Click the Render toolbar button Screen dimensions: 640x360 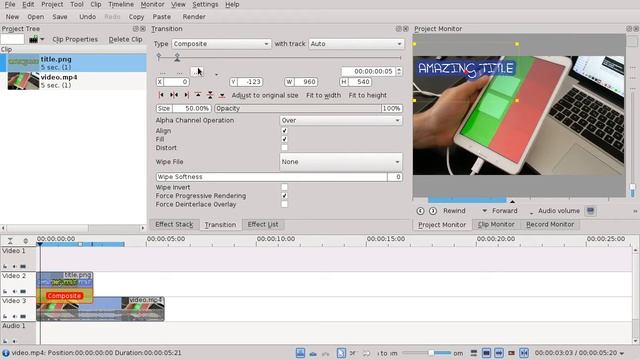[194, 17]
